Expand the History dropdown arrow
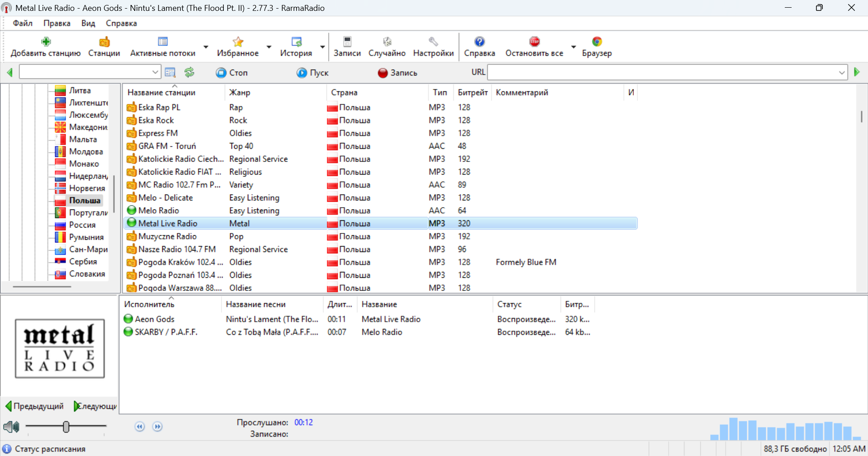The image size is (868, 456). [x=322, y=47]
